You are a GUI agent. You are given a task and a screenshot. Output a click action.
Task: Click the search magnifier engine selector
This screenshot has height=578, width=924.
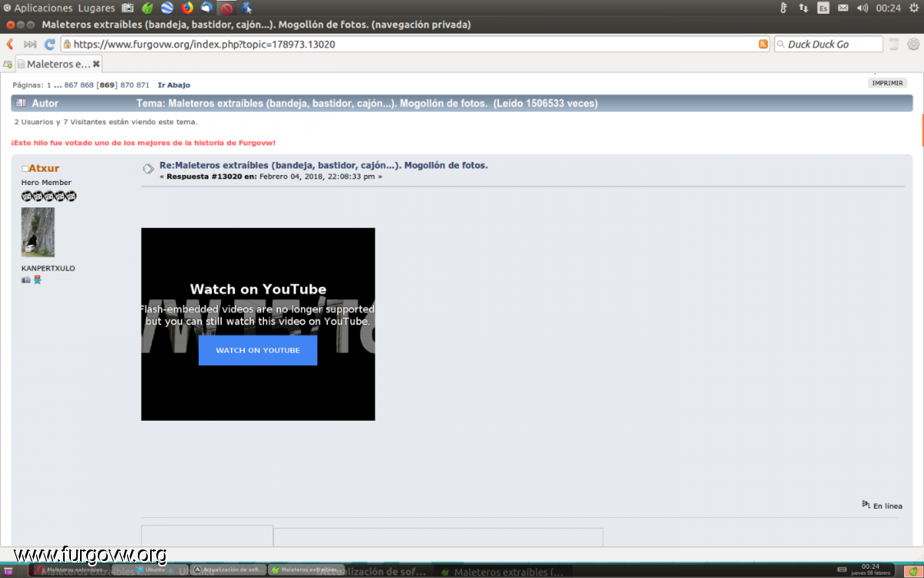pos(781,44)
